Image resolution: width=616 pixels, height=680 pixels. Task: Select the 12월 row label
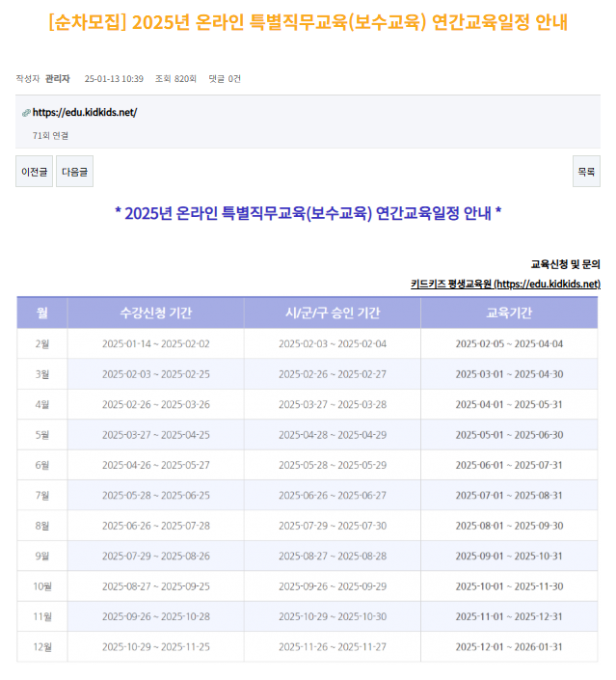tap(42, 647)
